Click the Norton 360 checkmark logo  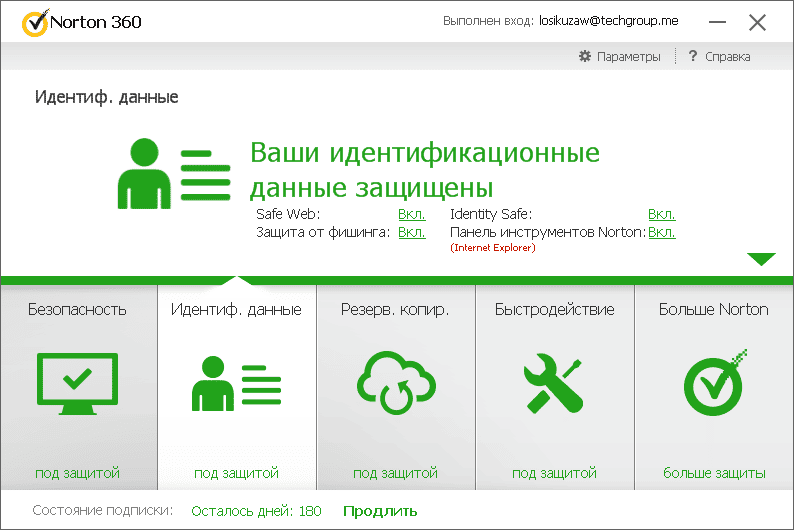[x=35, y=22]
